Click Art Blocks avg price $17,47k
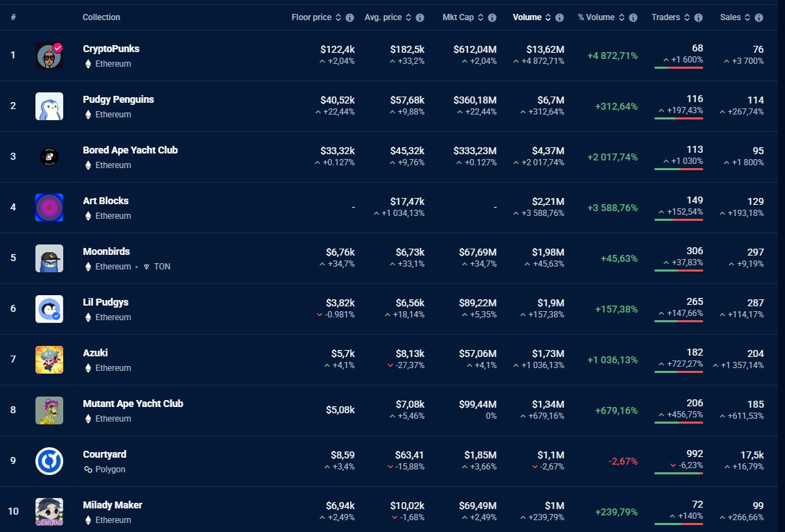Viewport: 785px width, 532px height. 407,201
